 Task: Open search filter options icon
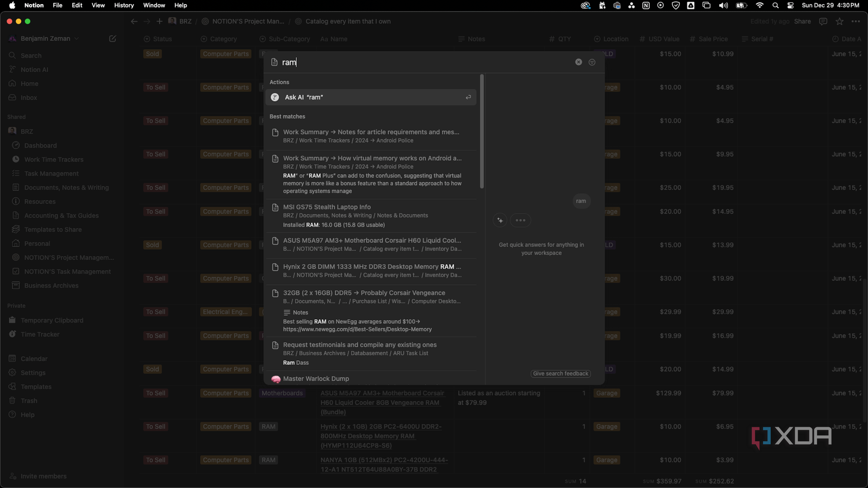592,62
